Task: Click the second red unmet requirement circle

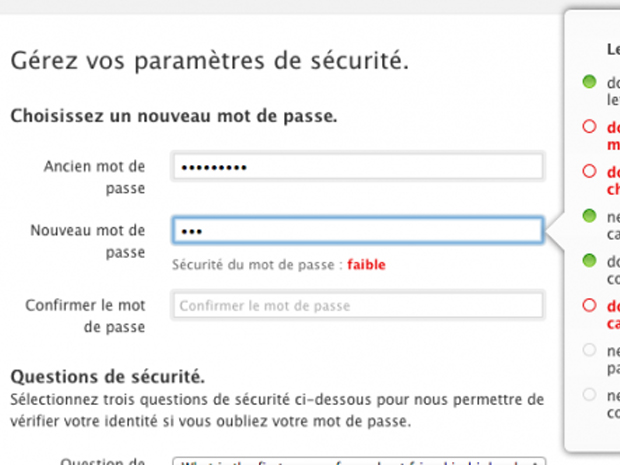Action: 589,171
